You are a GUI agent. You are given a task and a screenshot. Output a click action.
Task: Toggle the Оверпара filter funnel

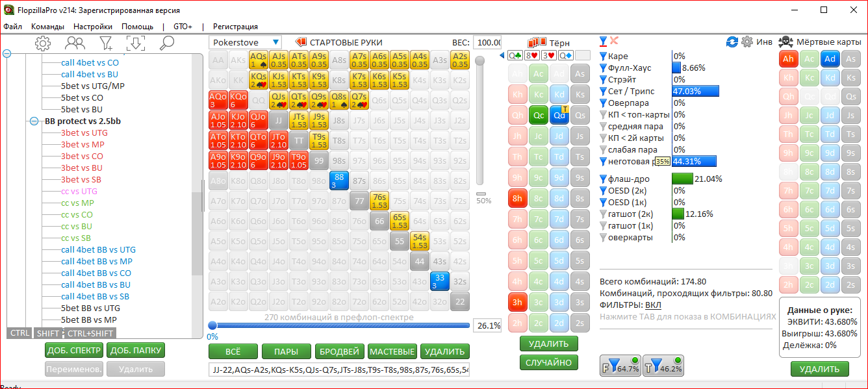603,103
